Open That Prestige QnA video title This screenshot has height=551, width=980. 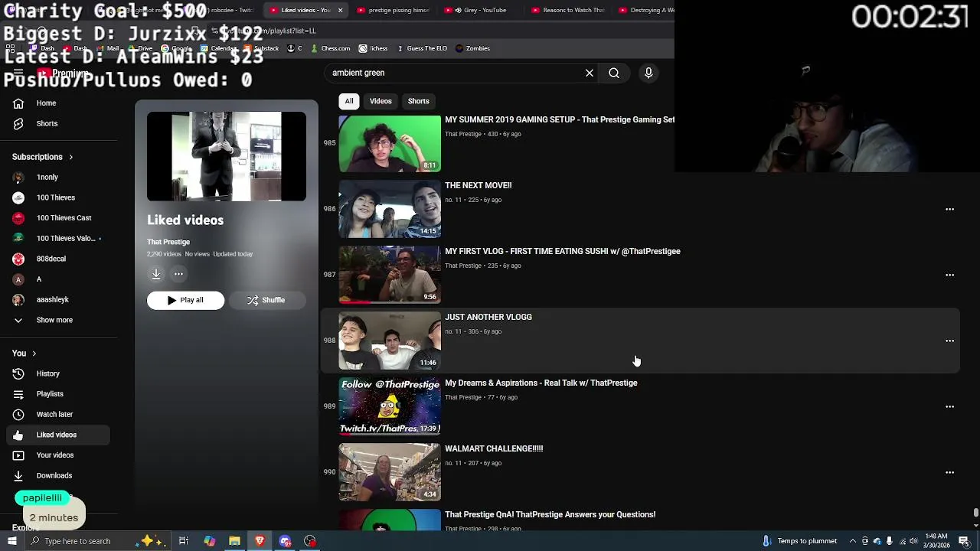[550, 514]
